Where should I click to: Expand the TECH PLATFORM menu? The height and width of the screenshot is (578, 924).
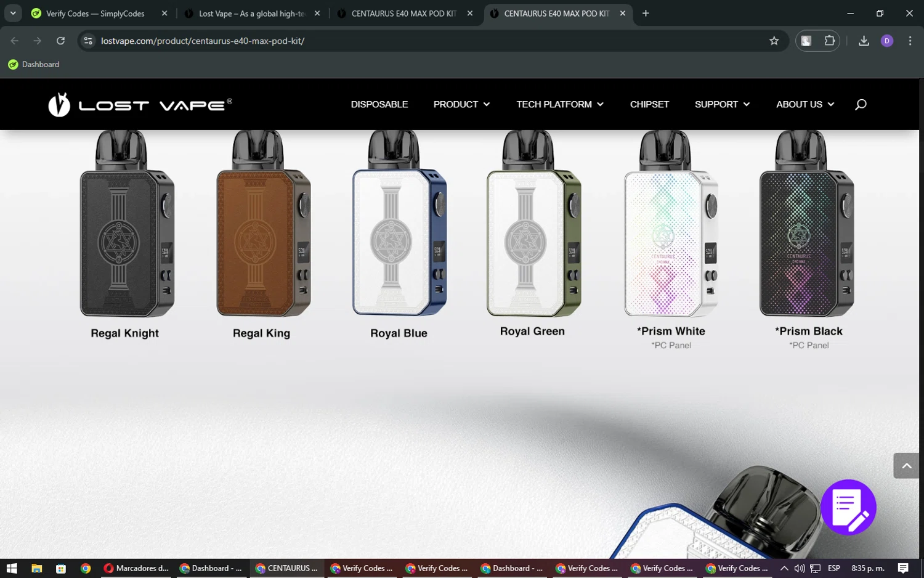point(560,104)
